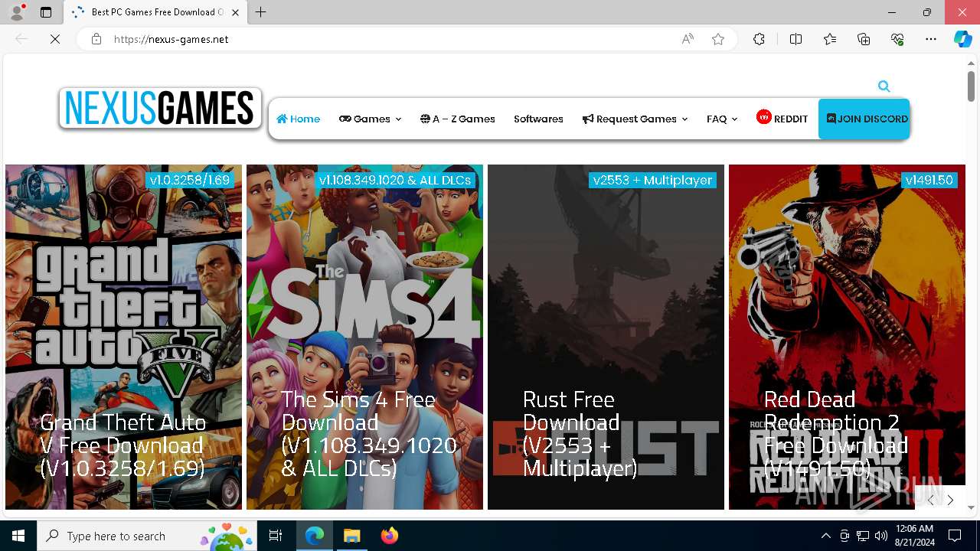Viewport: 980px width, 551px height.
Task: Click the site search magnifier icon
Action: (x=884, y=86)
